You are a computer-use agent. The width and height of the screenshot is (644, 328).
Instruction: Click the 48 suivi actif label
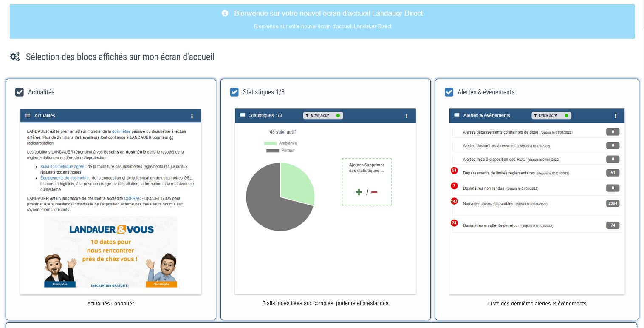[283, 132]
